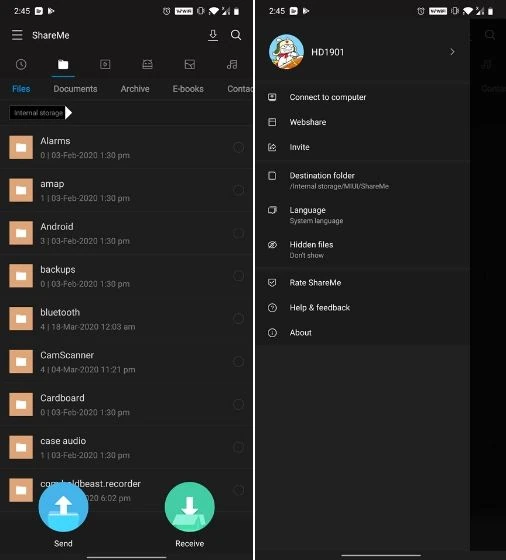Click the Internal storage breadcrumb arrow
The height and width of the screenshot is (560, 506).
click(69, 113)
